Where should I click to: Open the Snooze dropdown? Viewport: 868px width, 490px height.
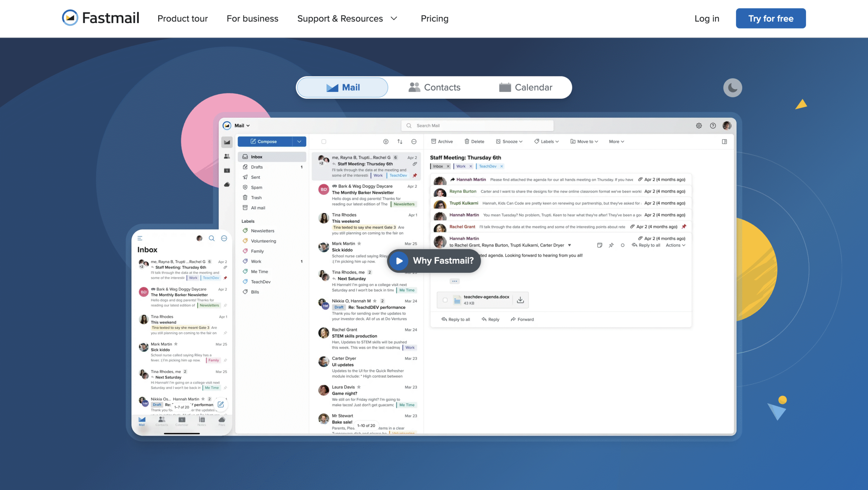tap(509, 142)
